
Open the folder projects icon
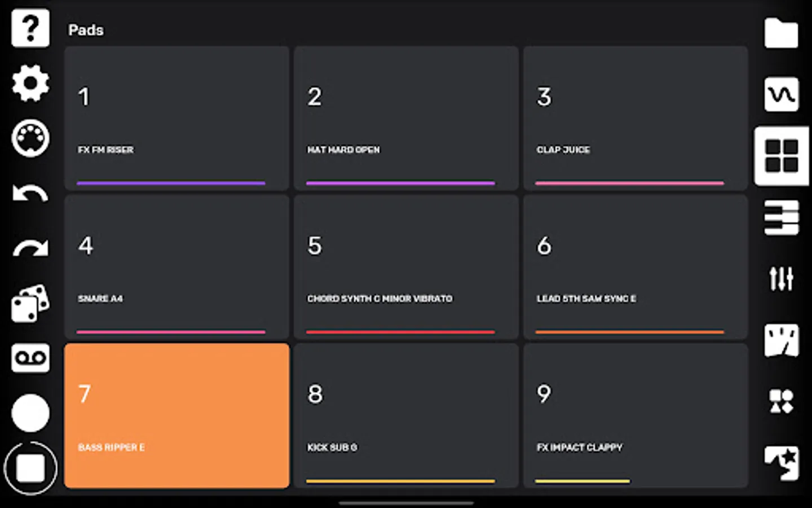tap(782, 33)
